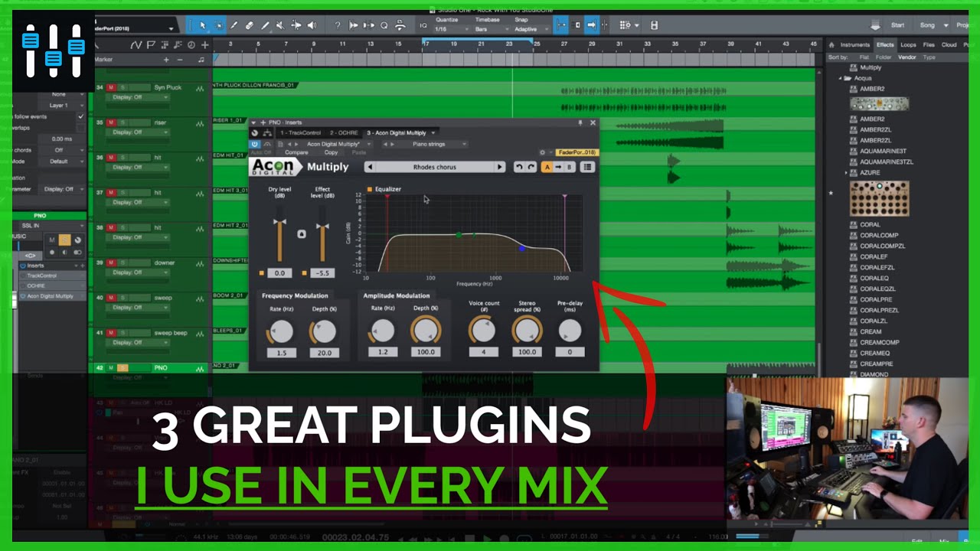This screenshot has height=551, width=980.
Task: Remove a marker with minus icon
Action: pos(181,60)
